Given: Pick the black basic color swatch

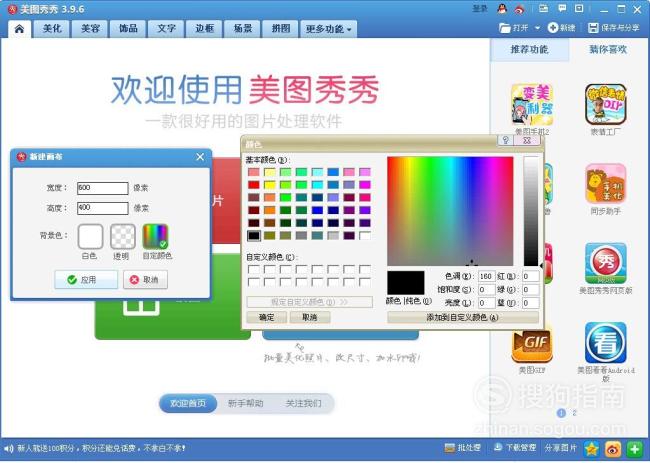Looking at the screenshot, I should [253, 236].
